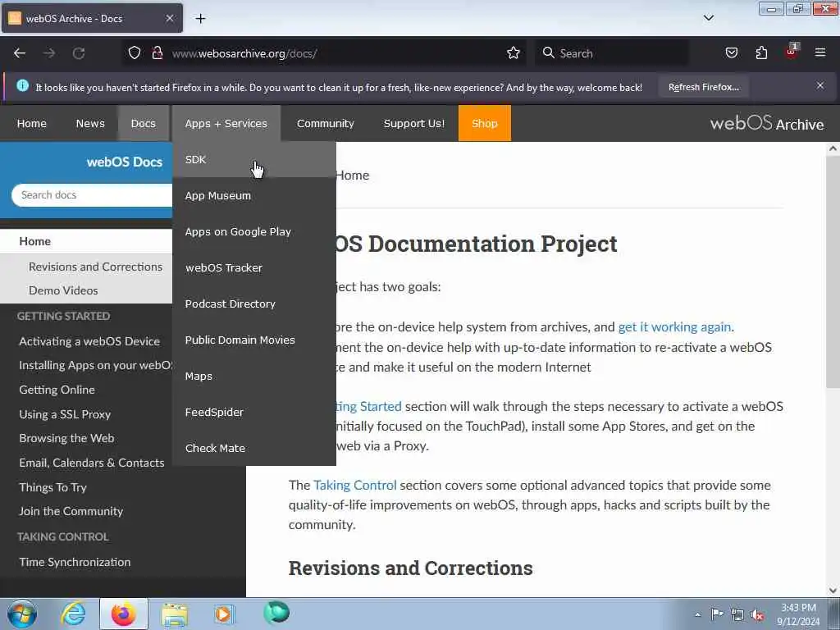Select Podcast Directory from the dropdown
The image size is (840, 630).
[254, 304]
